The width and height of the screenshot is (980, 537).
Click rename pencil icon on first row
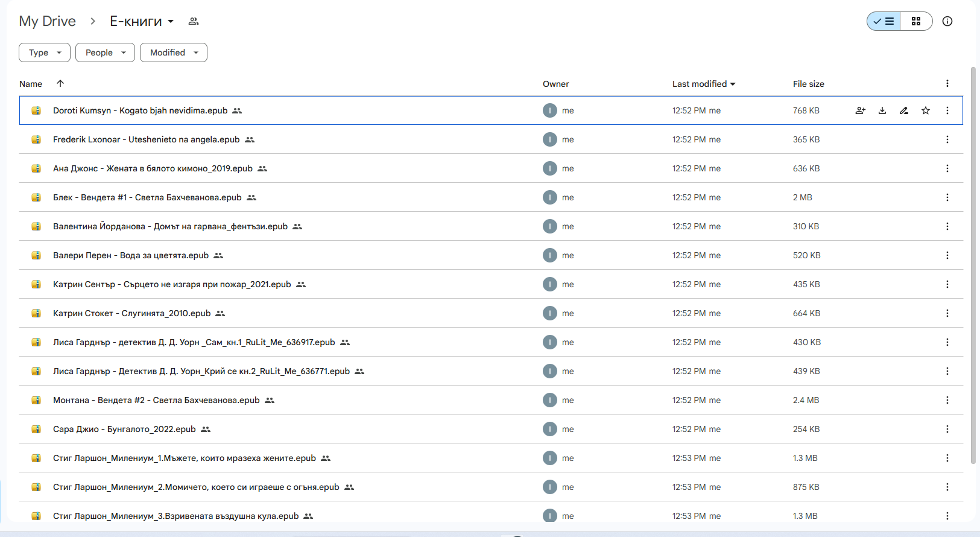(903, 110)
